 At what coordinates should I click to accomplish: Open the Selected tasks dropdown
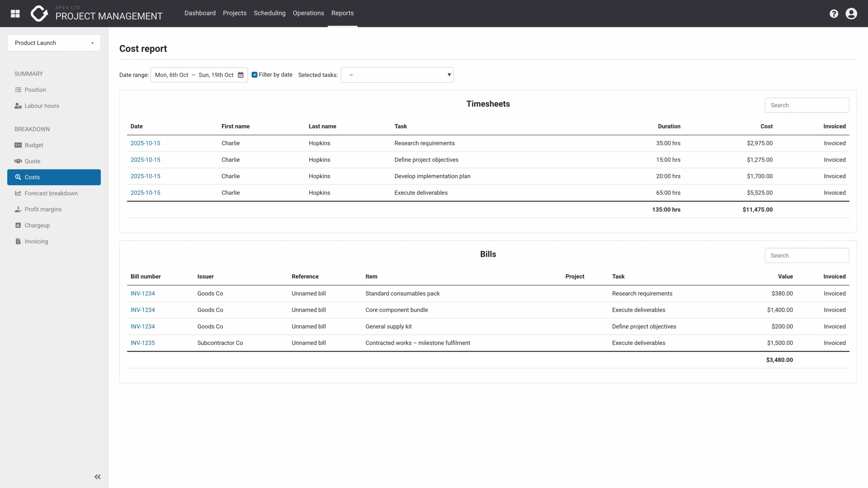click(x=397, y=75)
